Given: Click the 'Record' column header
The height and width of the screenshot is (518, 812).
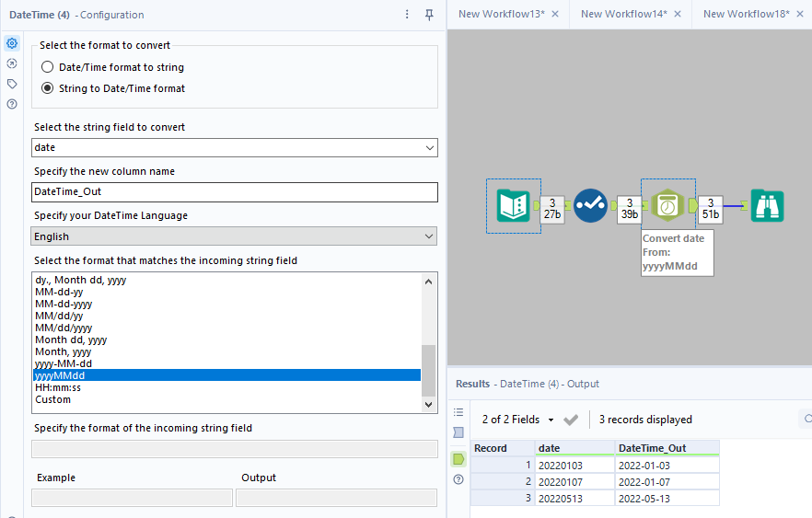Looking at the screenshot, I should pos(503,448).
